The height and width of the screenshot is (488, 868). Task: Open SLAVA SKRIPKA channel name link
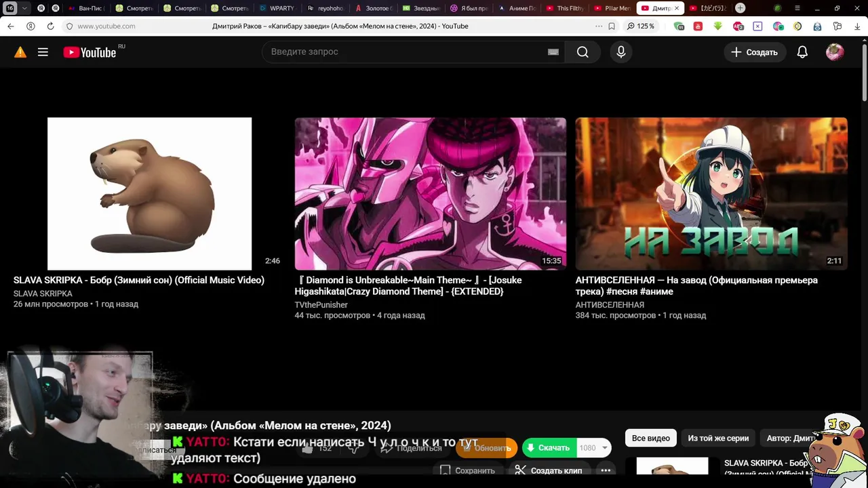tap(43, 293)
